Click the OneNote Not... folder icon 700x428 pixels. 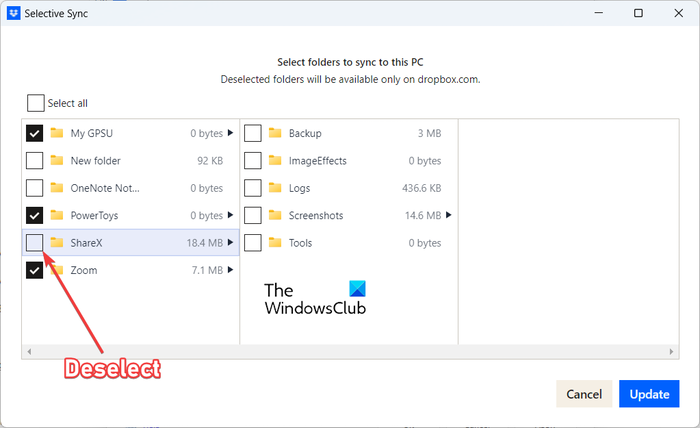click(x=57, y=188)
